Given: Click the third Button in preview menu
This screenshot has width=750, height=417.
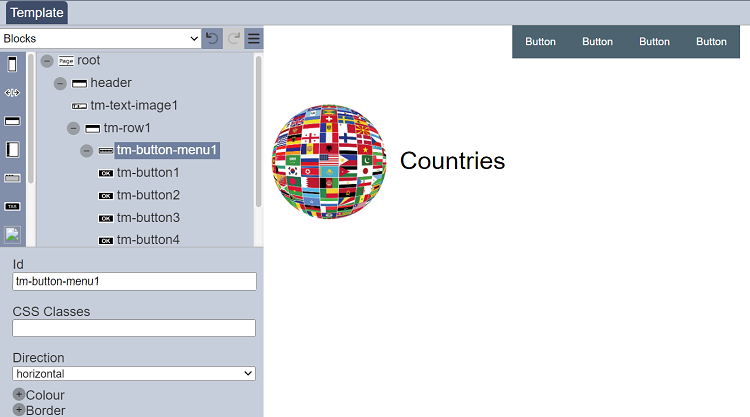Looking at the screenshot, I should [654, 42].
